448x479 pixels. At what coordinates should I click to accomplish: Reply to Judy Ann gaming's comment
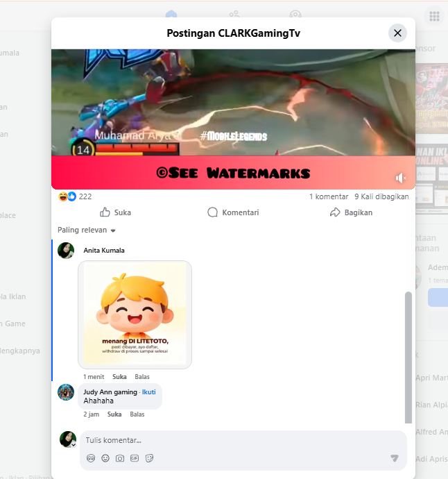pyautogui.click(x=137, y=414)
